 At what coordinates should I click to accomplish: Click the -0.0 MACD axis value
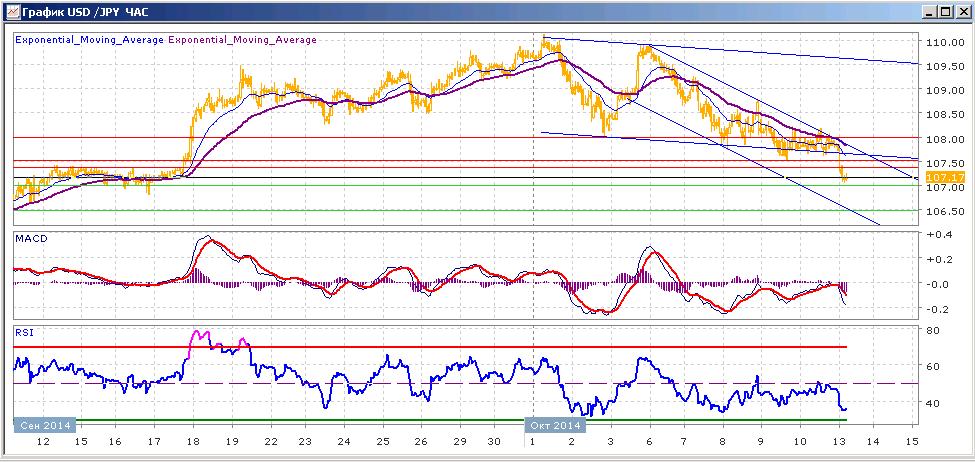coord(937,285)
